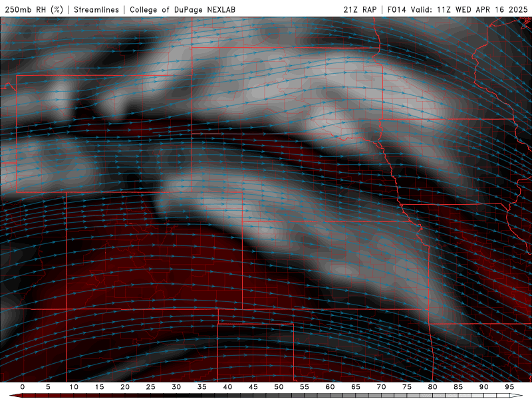Screen dimensions: 532x399
Task: Click the '65' value on the color scale
Action: click(x=356, y=387)
